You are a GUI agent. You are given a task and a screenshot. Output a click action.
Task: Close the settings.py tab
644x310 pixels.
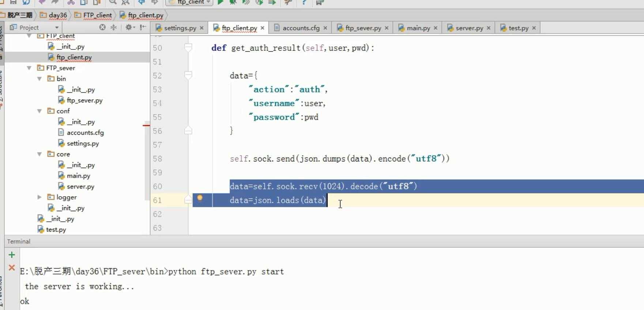[202, 28]
